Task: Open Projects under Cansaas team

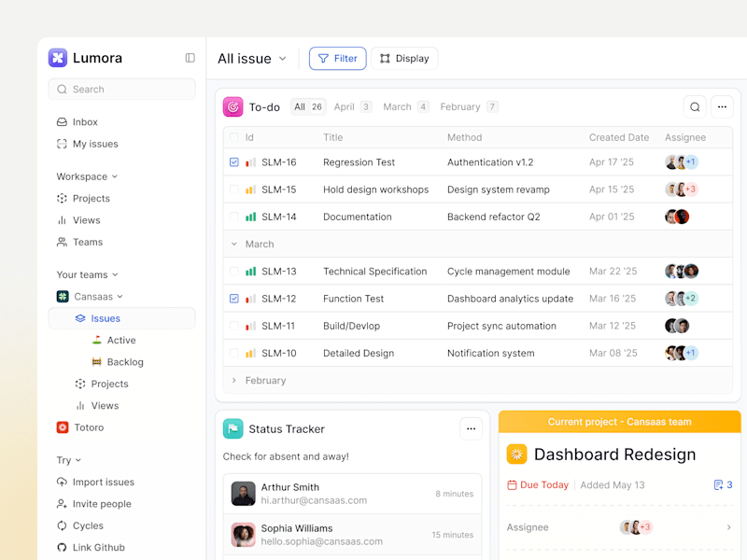Action: [102, 384]
